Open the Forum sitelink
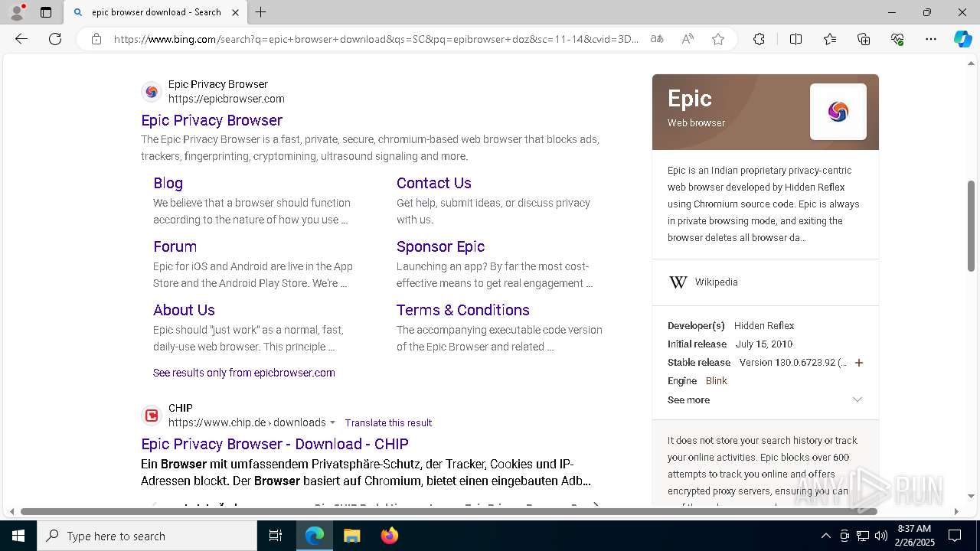980x551 pixels. pos(175,246)
